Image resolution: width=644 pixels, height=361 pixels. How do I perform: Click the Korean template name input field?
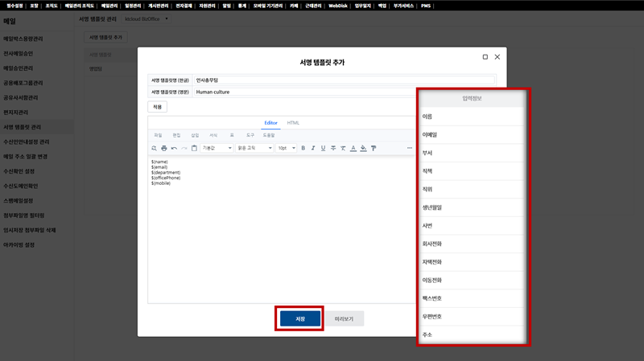(x=345, y=80)
